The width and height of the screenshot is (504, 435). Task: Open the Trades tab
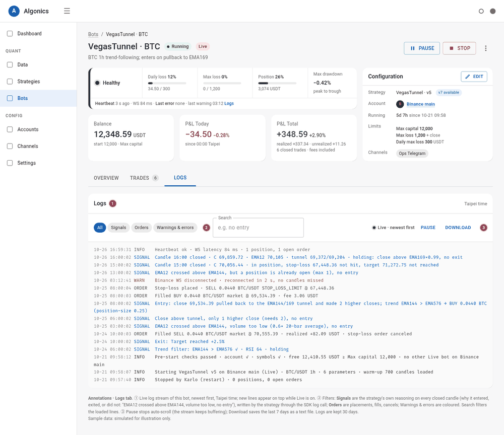(144, 178)
